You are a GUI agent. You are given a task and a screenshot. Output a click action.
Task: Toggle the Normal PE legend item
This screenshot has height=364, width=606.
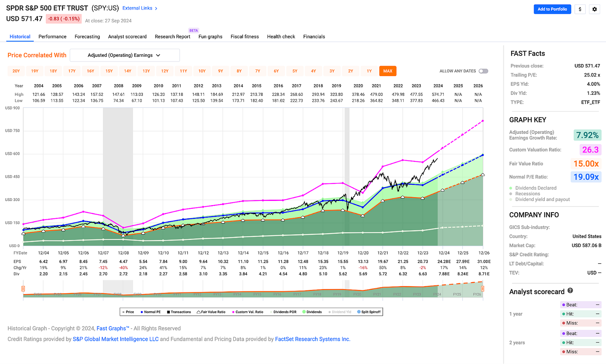click(151, 312)
